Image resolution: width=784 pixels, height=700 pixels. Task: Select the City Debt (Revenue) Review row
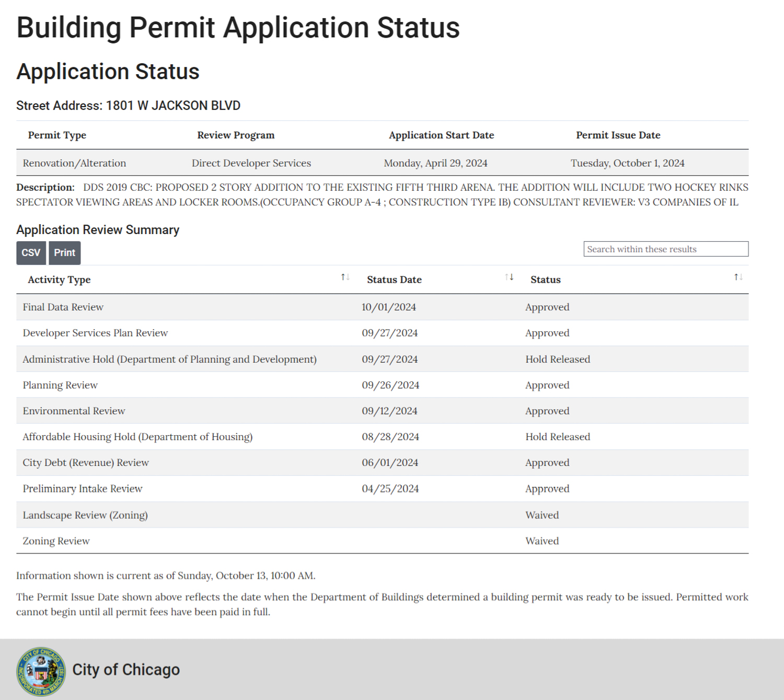(382, 463)
